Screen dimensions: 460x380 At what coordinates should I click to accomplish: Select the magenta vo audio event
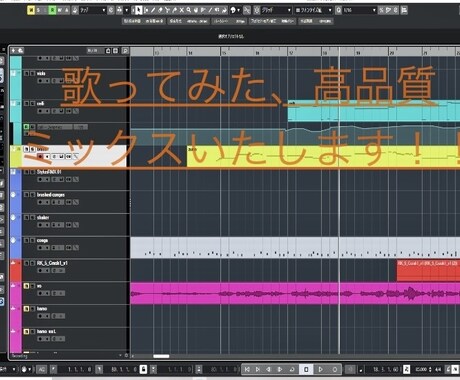[x=295, y=293]
